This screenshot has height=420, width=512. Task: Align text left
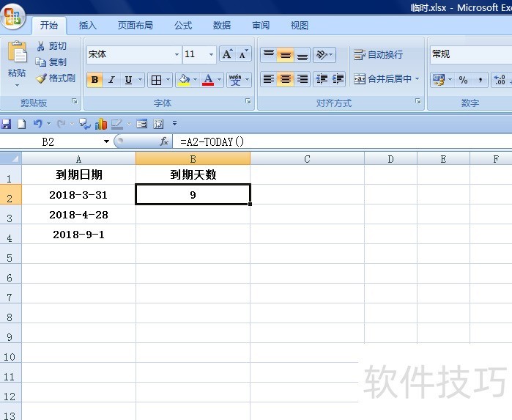[269, 79]
